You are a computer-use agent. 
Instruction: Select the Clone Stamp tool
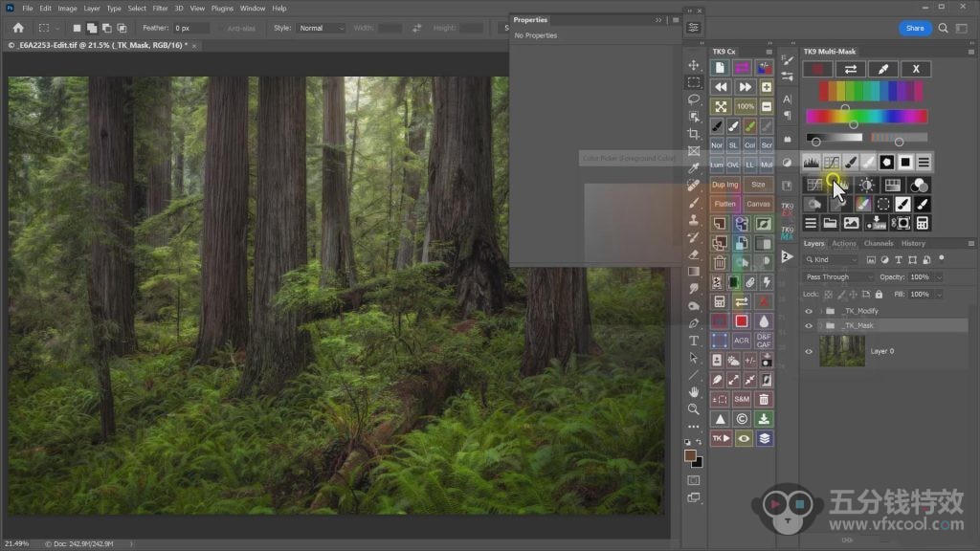point(694,220)
